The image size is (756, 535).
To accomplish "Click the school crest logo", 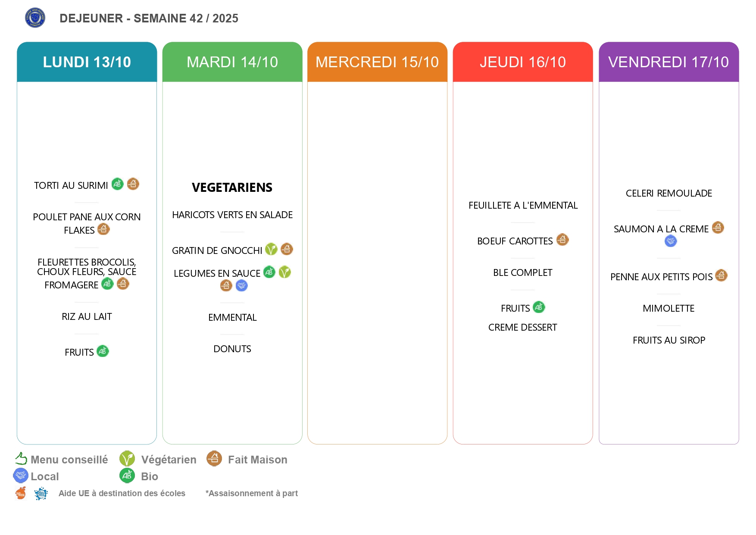I will pyautogui.click(x=35, y=18).
